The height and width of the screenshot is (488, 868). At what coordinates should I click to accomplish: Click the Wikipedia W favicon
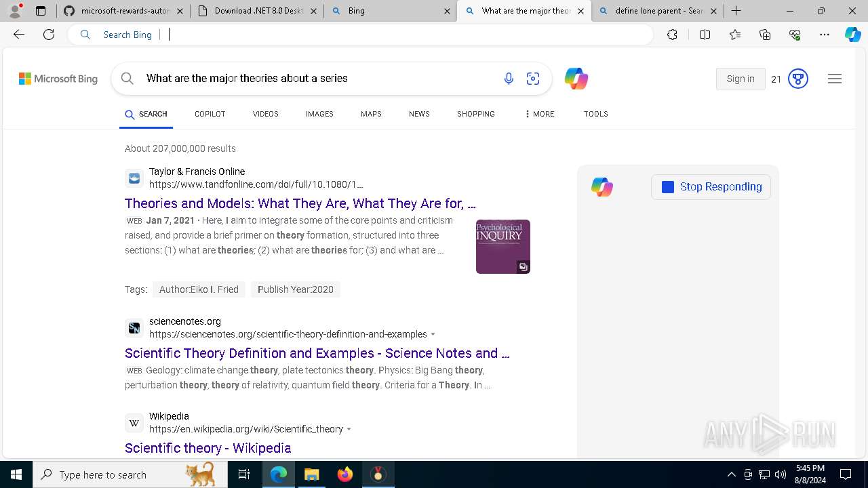134,423
